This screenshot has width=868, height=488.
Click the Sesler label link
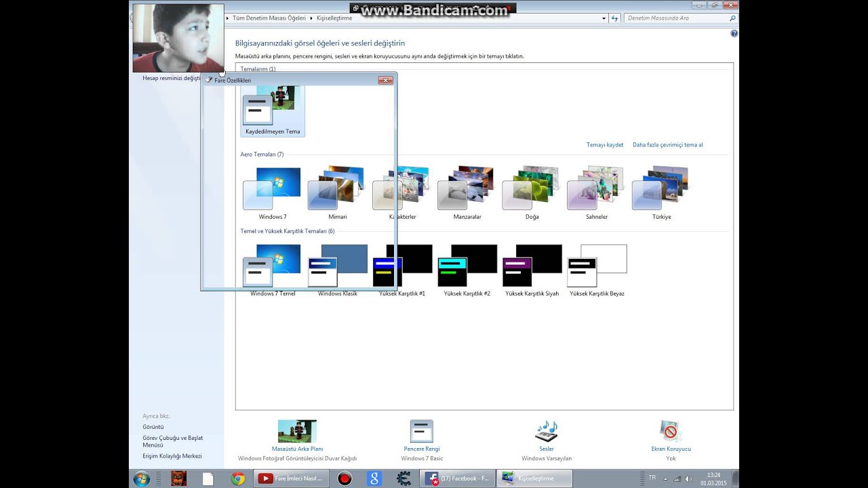pos(547,449)
